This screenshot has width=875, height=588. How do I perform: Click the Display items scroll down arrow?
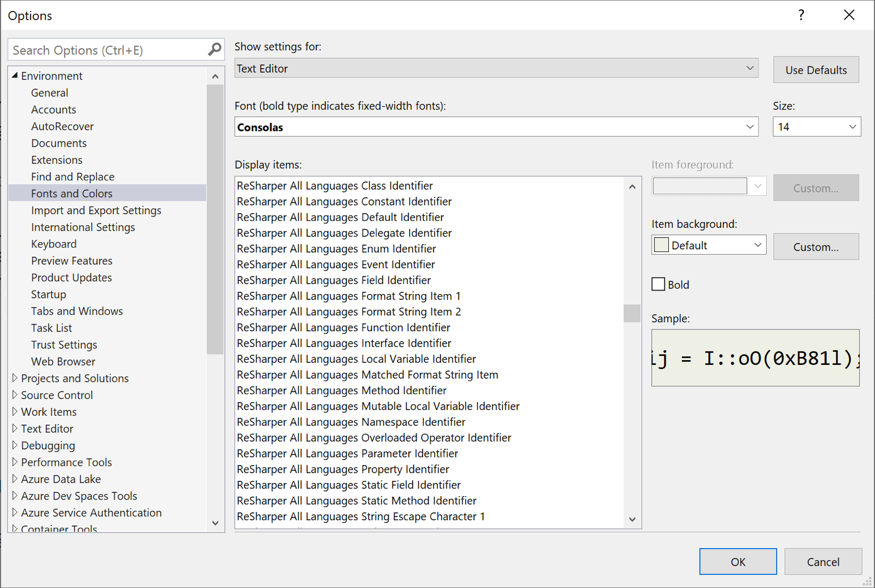click(x=632, y=519)
